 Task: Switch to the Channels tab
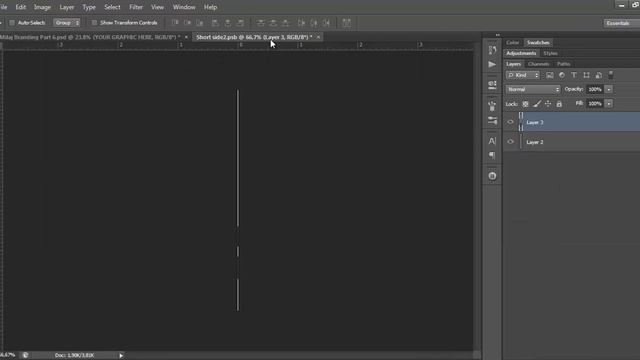tap(538, 64)
